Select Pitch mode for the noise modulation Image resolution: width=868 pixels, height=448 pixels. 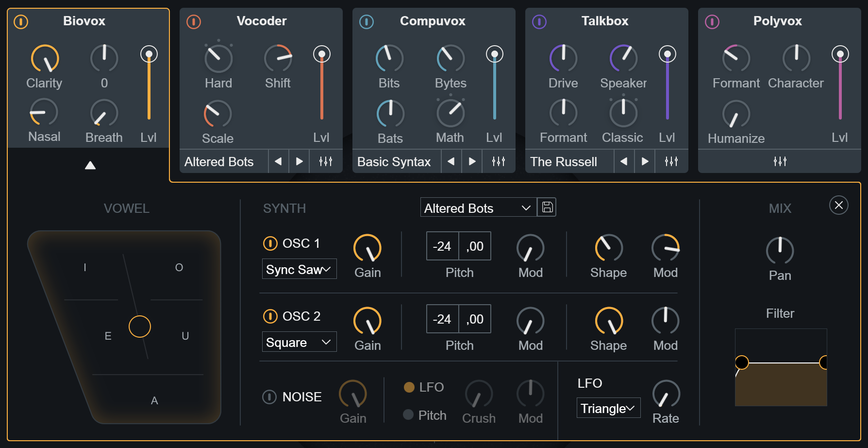[x=409, y=415]
